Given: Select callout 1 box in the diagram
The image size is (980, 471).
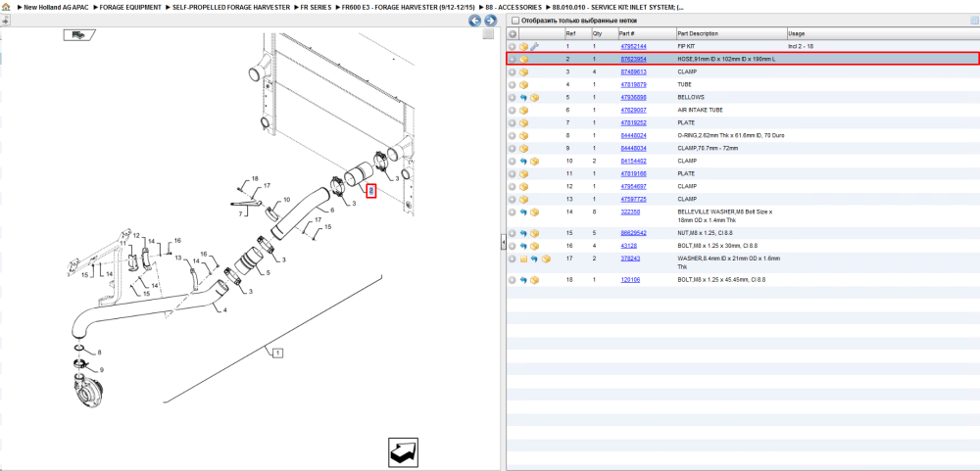Looking at the screenshot, I should pyautogui.click(x=277, y=353).
